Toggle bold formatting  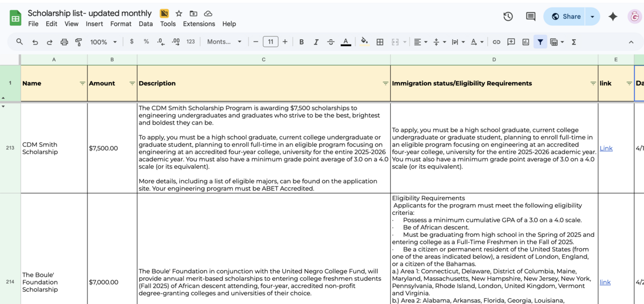pyautogui.click(x=302, y=42)
